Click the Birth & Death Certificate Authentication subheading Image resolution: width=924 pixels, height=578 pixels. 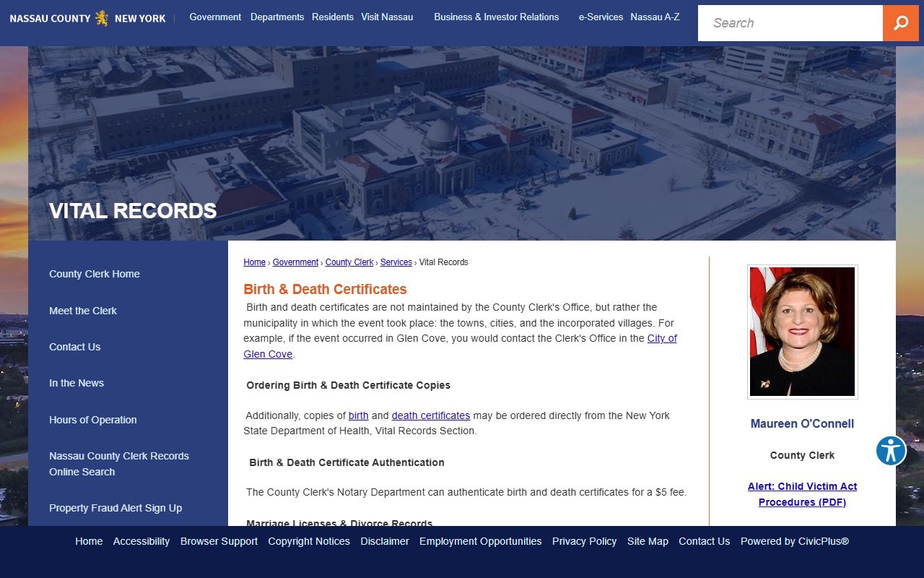pyautogui.click(x=346, y=462)
